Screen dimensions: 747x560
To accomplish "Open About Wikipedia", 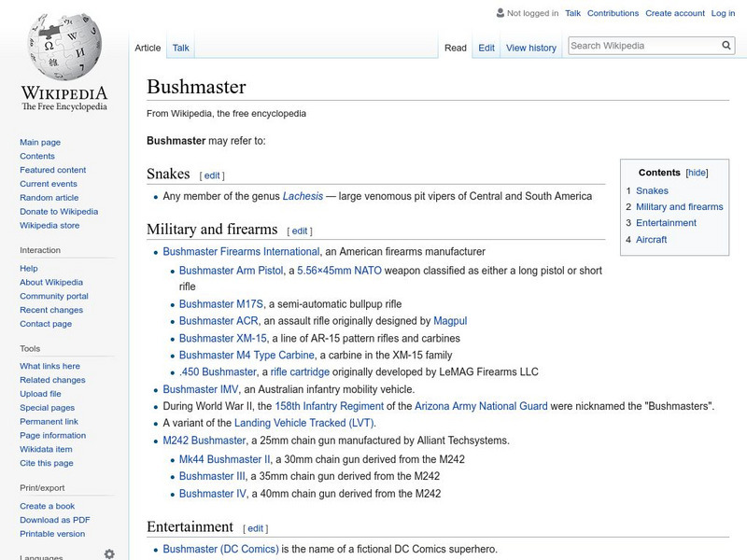I will (x=51, y=283).
